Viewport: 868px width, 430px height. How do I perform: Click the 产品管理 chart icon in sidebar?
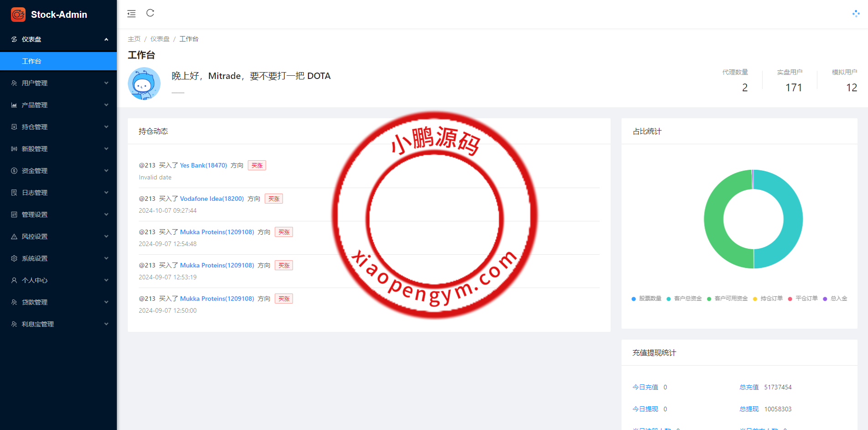[x=14, y=105]
